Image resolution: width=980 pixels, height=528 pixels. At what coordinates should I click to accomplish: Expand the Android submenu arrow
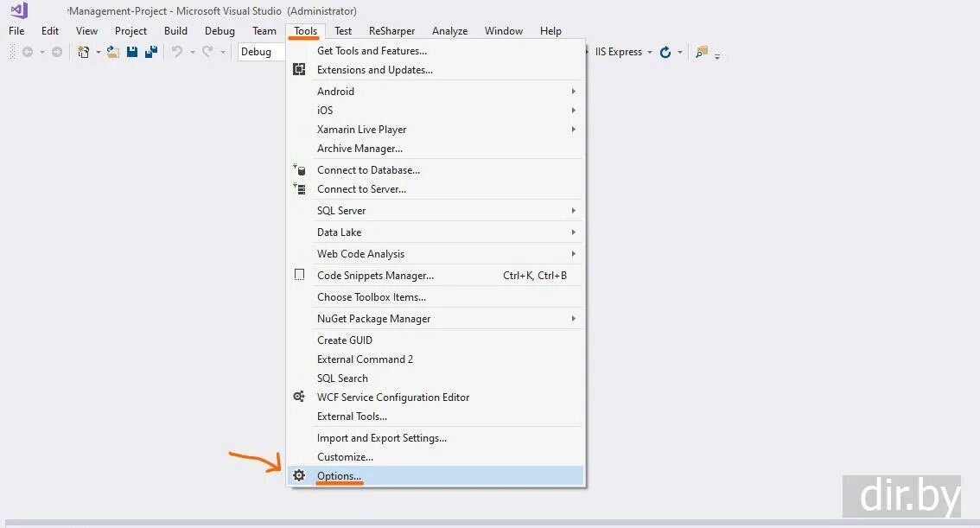coord(573,92)
